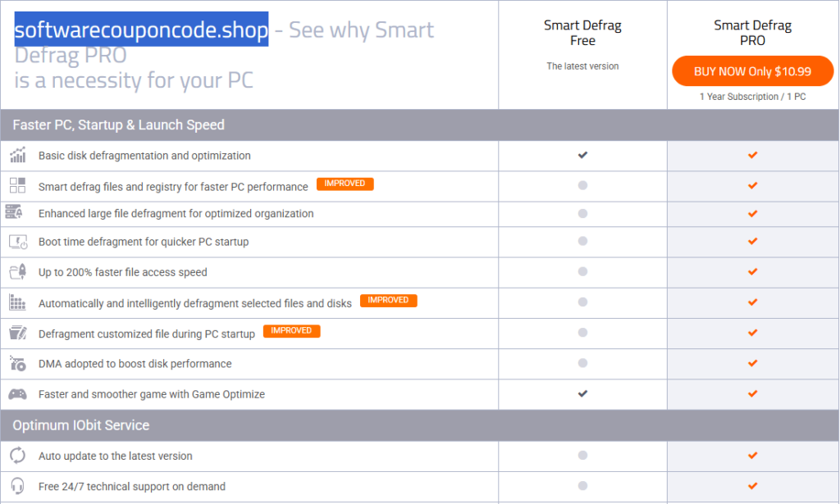Click 'Boot time defragment for quicker PC startup'

144,242
